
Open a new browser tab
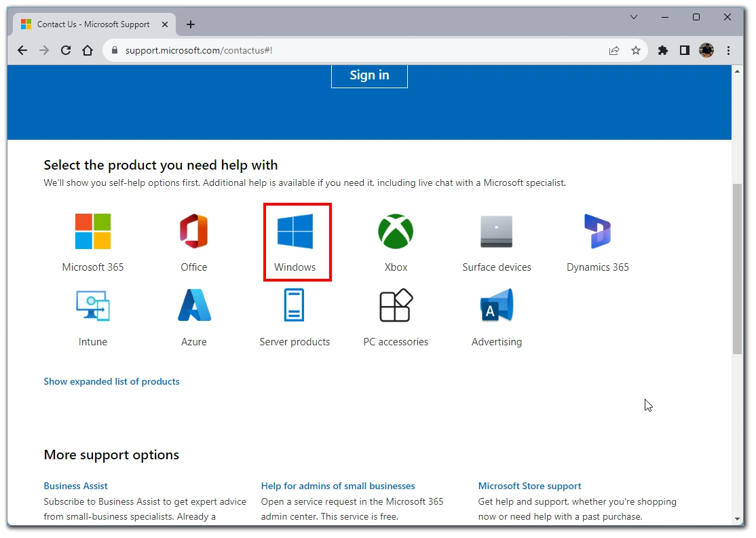point(191,24)
